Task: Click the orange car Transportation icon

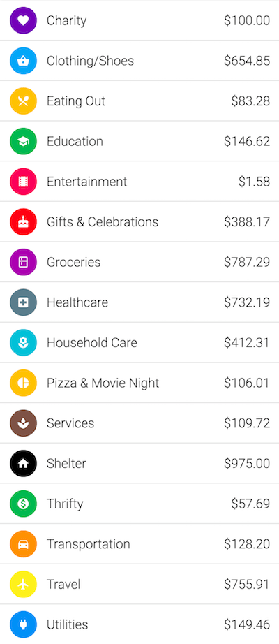Action: point(24,544)
